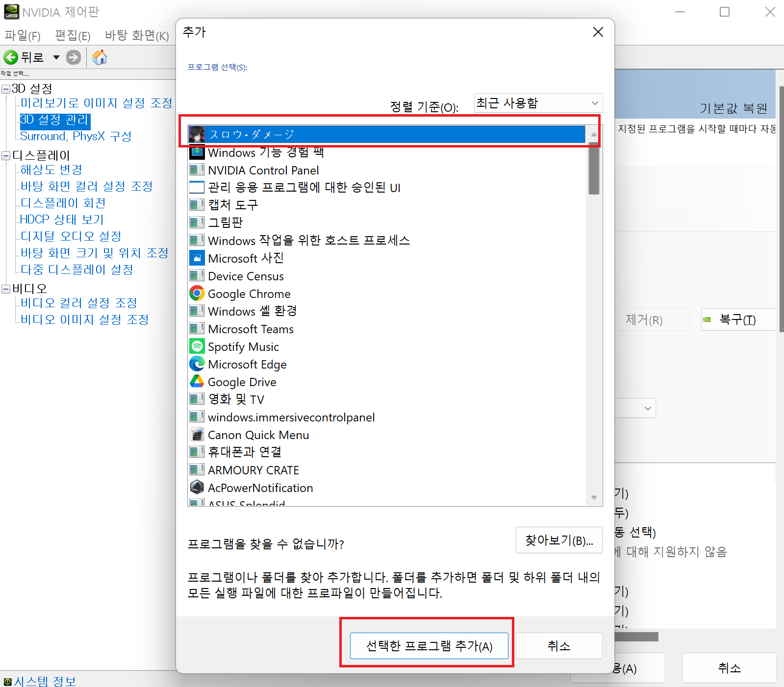Screen dimensions: 784x687
Task: Select 미리보기로 이미지 설정 조정
Action: point(97,103)
